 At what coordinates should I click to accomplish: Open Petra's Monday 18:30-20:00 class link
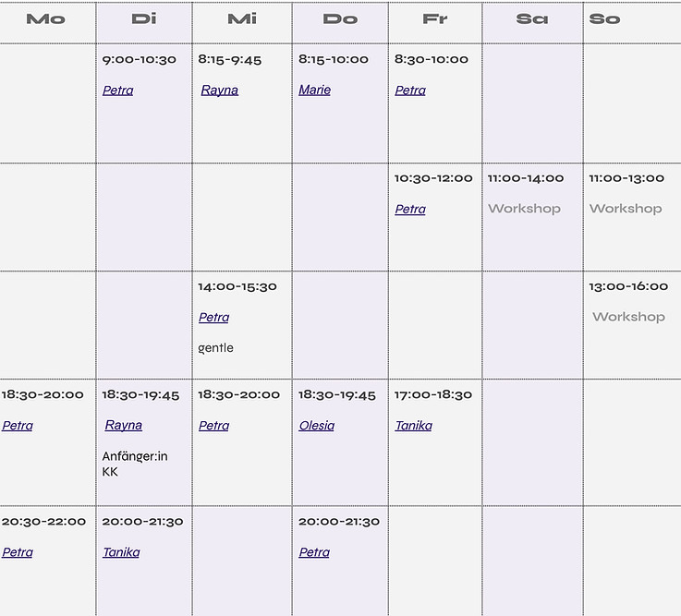(18, 426)
